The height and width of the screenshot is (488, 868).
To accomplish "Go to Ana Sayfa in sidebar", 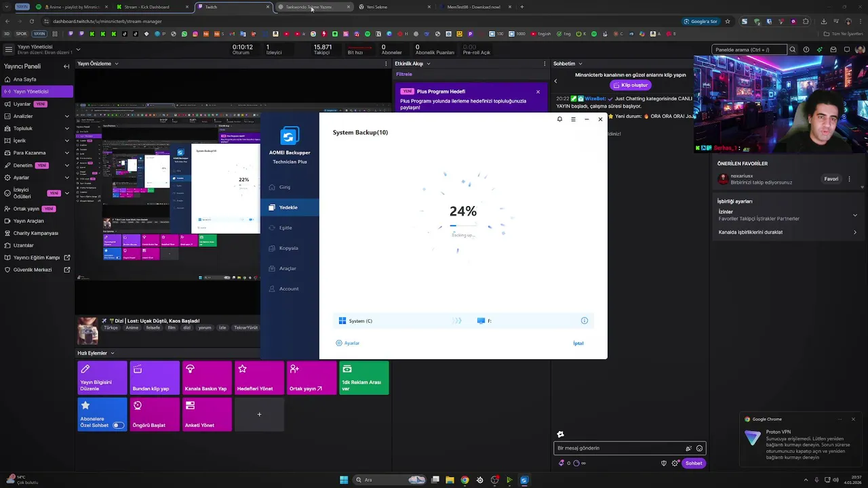I will pos(37,79).
